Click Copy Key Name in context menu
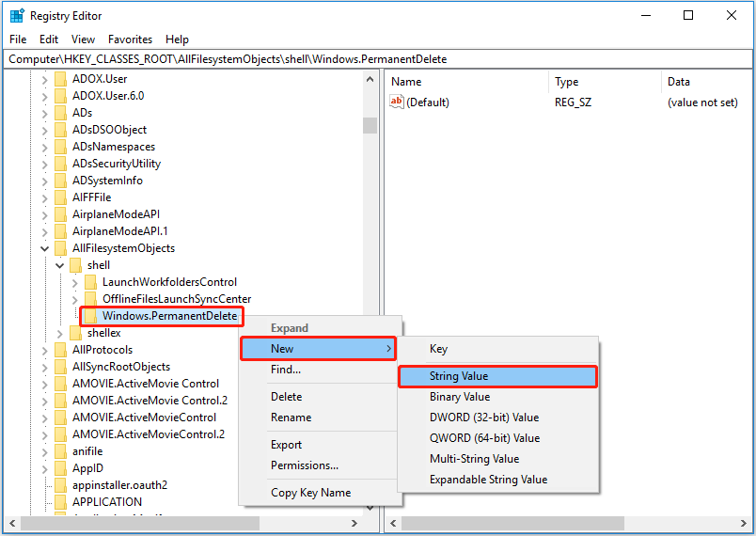This screenshot has height=536, width=756. coord(320,493)
